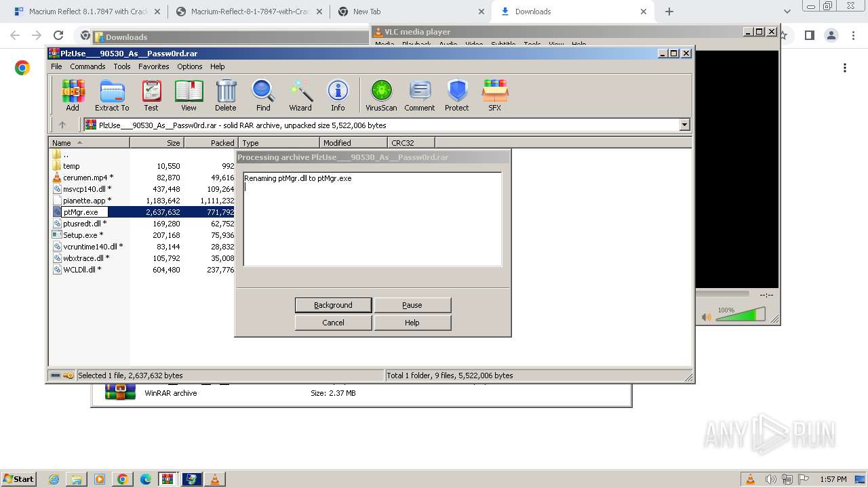Click the Extract To toolbar icon
This screenshot has width=868, height=488.
tap(112, 95)
